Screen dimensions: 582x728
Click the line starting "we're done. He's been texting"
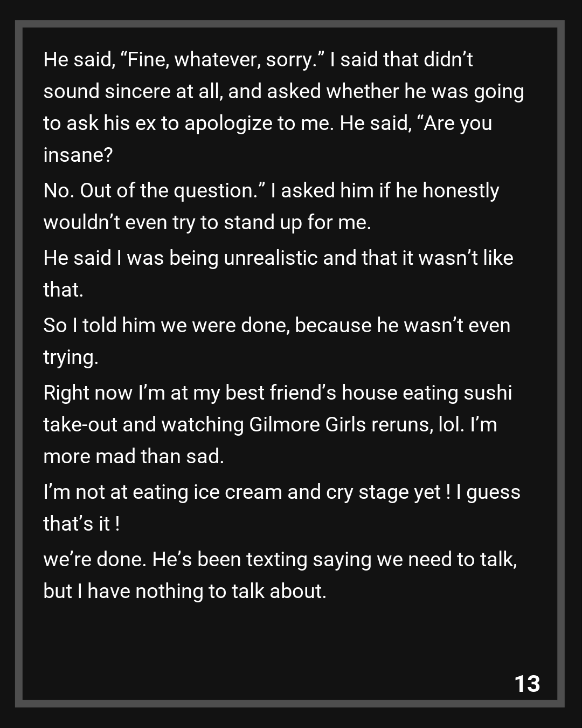pos(280,559)
